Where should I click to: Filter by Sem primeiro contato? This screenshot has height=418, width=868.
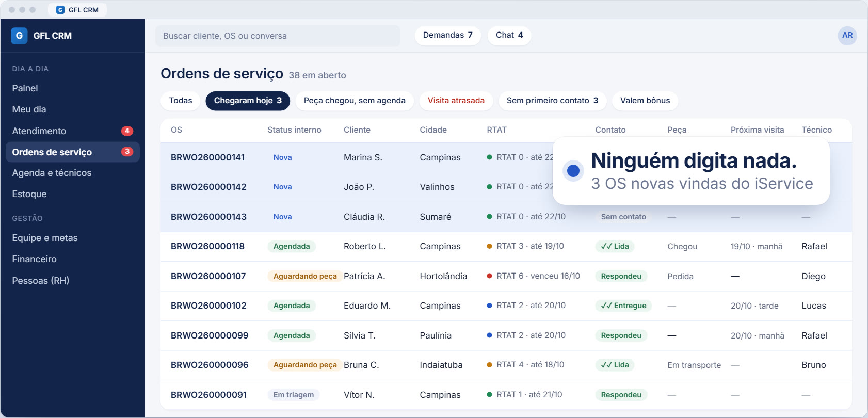[x=552, y=101]
